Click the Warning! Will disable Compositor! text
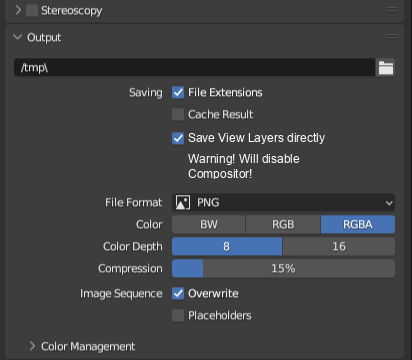 coord(244,166)
